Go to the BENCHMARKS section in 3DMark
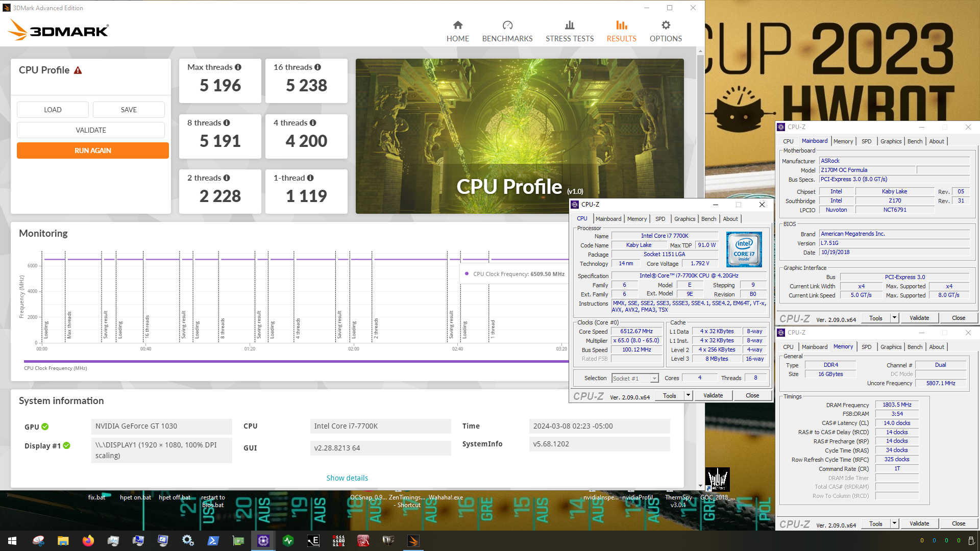This screenshot has height=551, width=980. (x=507, y=31)
